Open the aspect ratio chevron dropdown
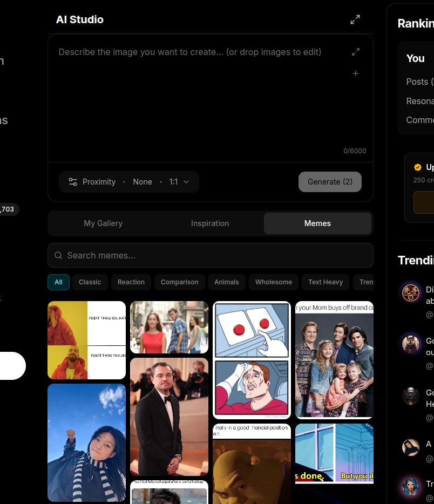 click(x=186, y=182)
